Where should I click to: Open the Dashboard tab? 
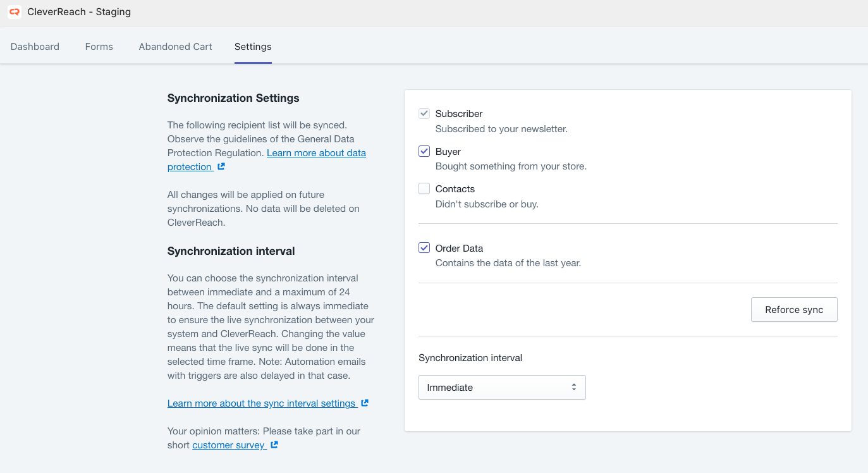tap(35, 47)
